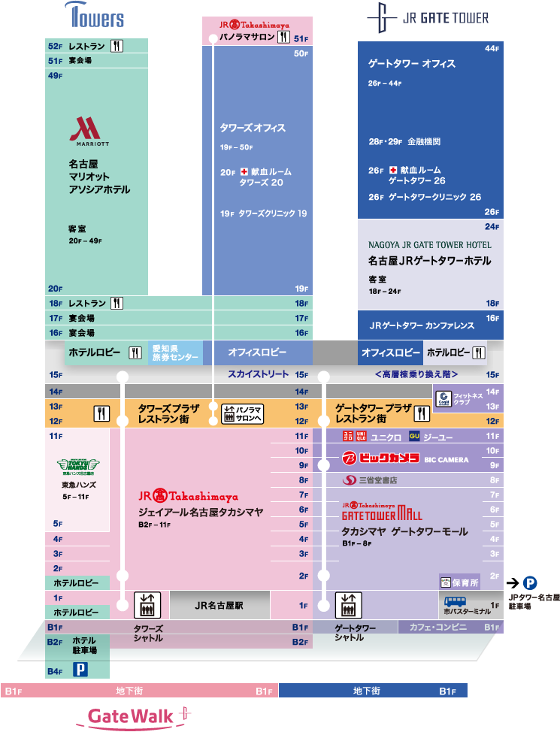Image resolution: width=560 pixels, height=732 pixels.
Task: Click JRゲートタワー カンファレンス on 16F
Action: [x=422, y=325]
